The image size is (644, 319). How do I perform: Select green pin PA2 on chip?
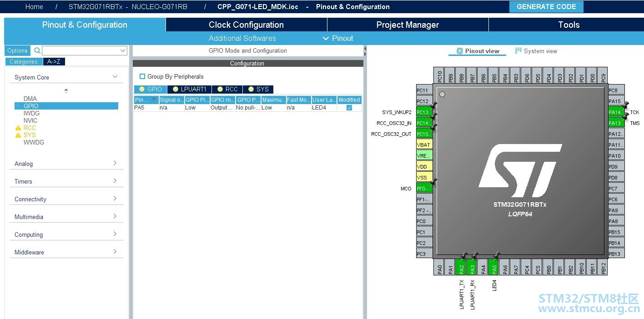pyautogui.click(x=461, y=267)
